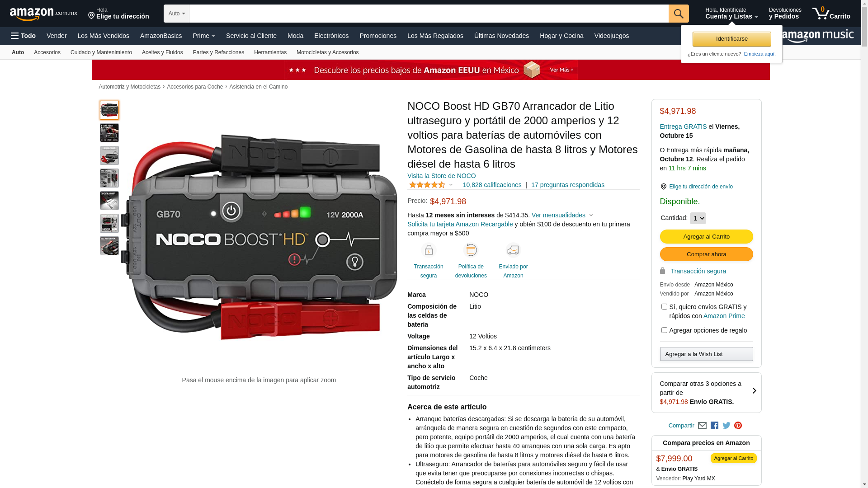The image size is (868, 488).
Task: Expand Ver mensualidades payment options
Action: (x=562, y=215)
